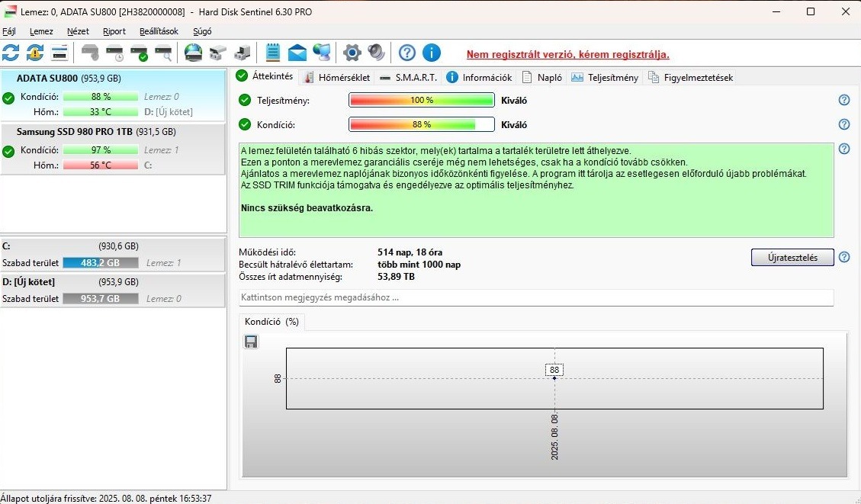The height and width of the screenshot is (504, 861).
Task: Switch to the S.M.A.R.T. tab
Action: pos(409,78)
